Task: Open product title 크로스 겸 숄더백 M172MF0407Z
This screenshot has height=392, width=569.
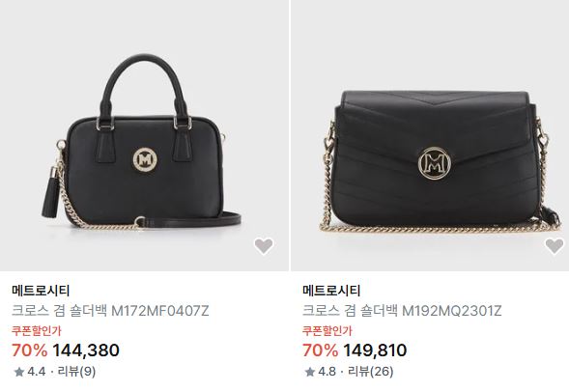Action: [x=110, y=311]
